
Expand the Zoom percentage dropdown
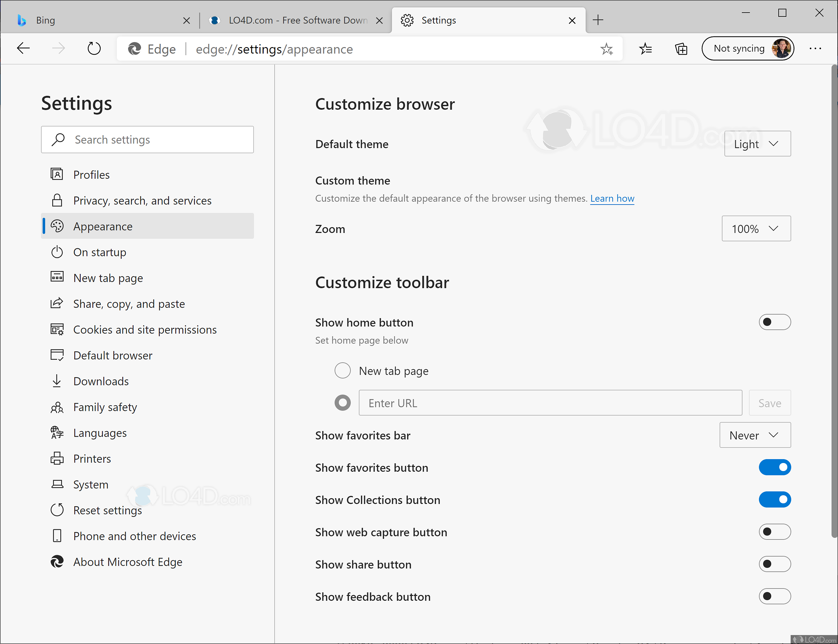pos(756,228)
